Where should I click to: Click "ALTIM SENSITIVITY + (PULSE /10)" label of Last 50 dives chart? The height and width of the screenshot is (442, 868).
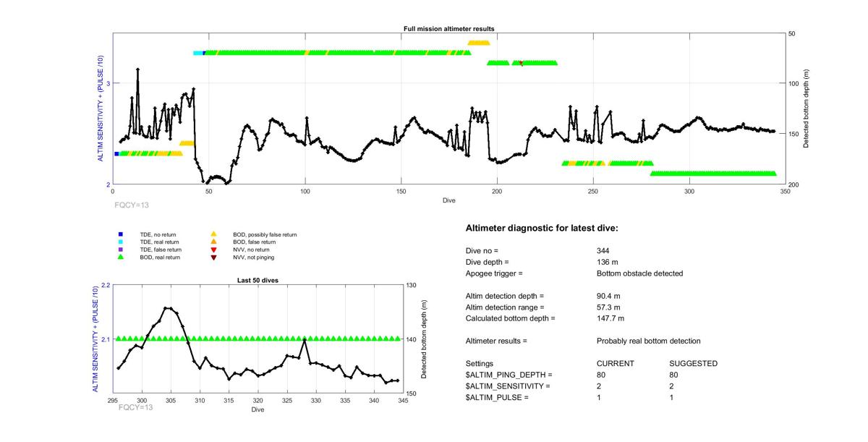(95, 339)
